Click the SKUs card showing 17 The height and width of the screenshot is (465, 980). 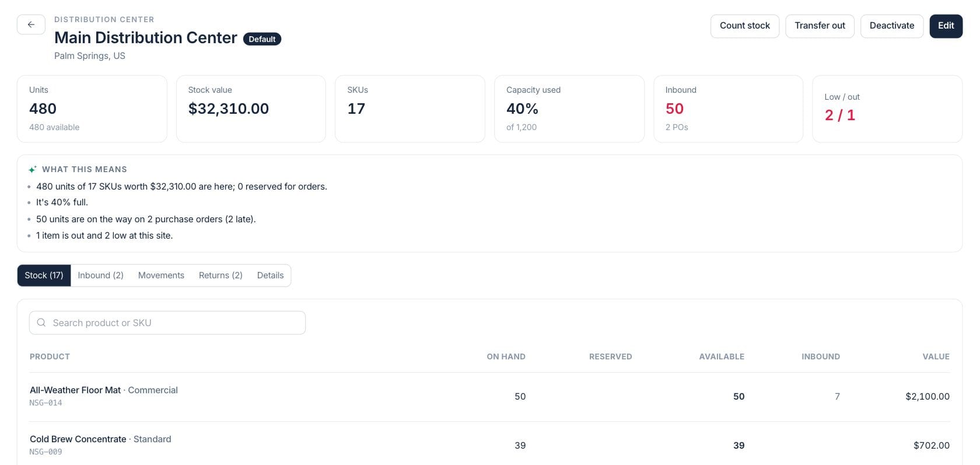point(410,109)
